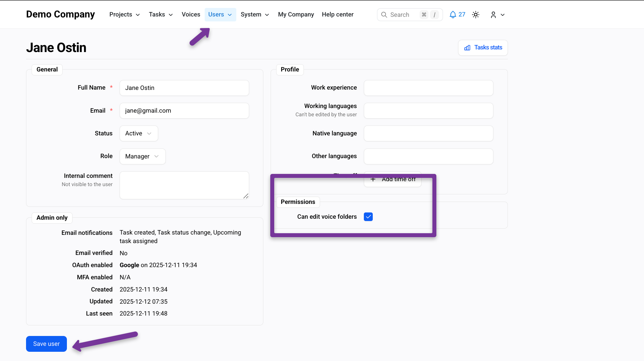Click the Last seen value 2025-12-11 19:48
The image size is (644, 361).
pos(143,314)
